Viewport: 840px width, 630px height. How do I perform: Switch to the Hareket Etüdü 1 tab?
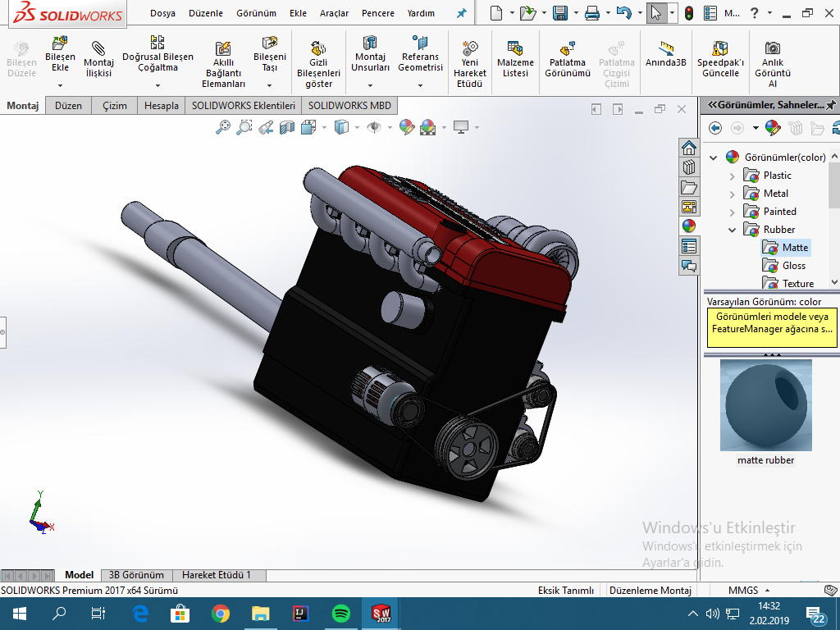tap(217, 575)
